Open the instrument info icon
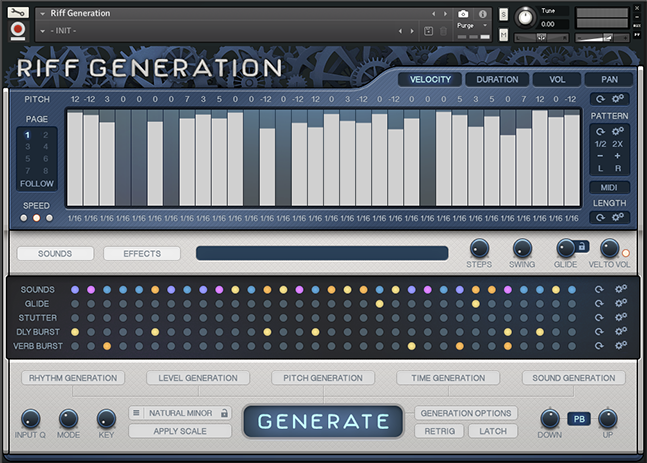The width and height of the screenshot is (647, 463). pyautogui.click(x=482, y=14)
